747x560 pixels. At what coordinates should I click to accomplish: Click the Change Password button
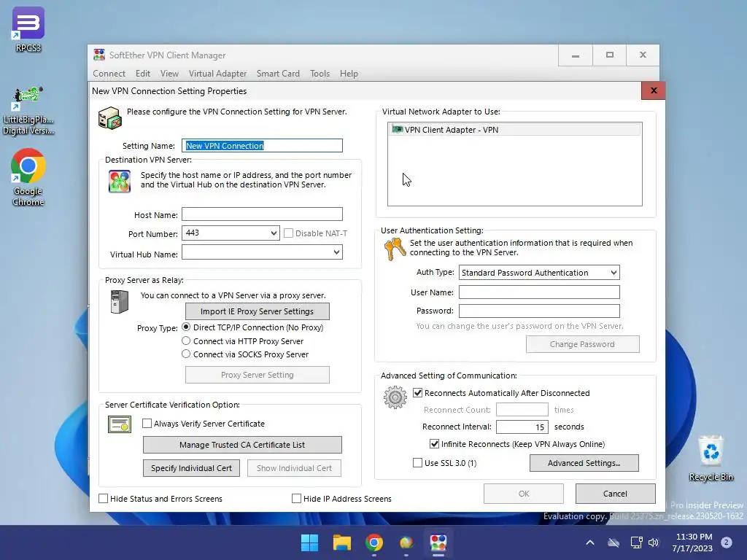coord(582,344)
